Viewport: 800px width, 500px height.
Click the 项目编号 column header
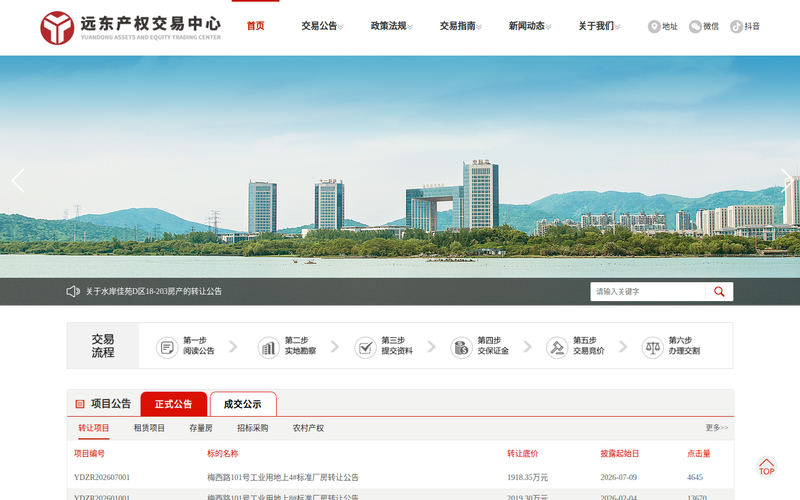pyautogui.click(x=89, y=454)
